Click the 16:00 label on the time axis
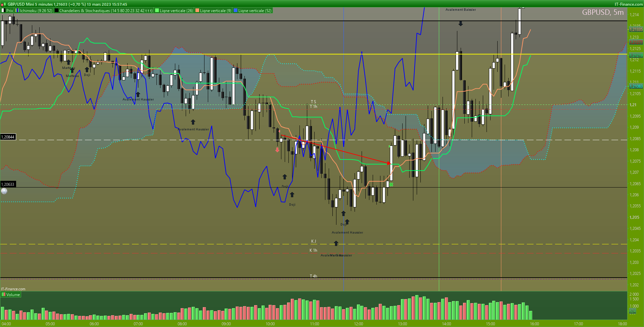The width and height of the screenshot is (644, 327). [535, 324]
